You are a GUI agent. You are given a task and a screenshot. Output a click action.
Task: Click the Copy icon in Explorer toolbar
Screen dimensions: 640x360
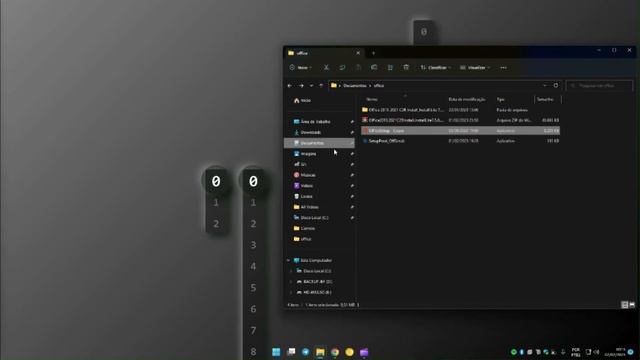342,68
